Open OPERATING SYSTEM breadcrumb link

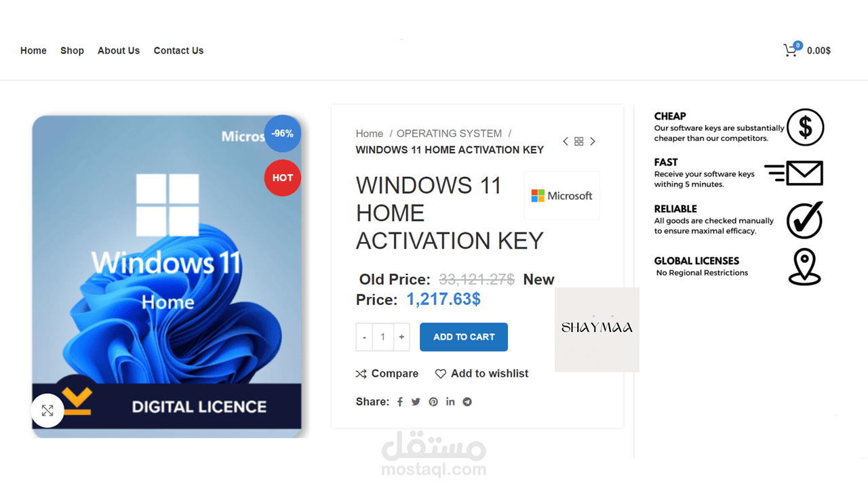pyautogui.click(x=450, y=134)
